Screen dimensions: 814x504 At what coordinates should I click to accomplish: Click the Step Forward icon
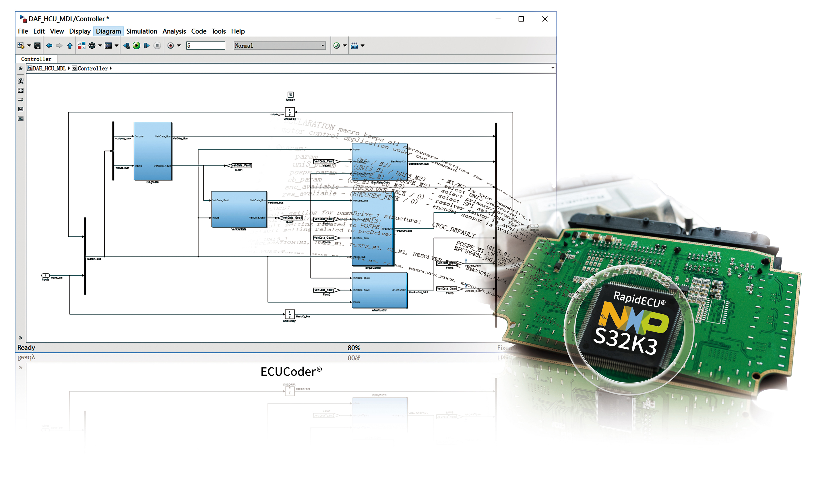point(147,46)
